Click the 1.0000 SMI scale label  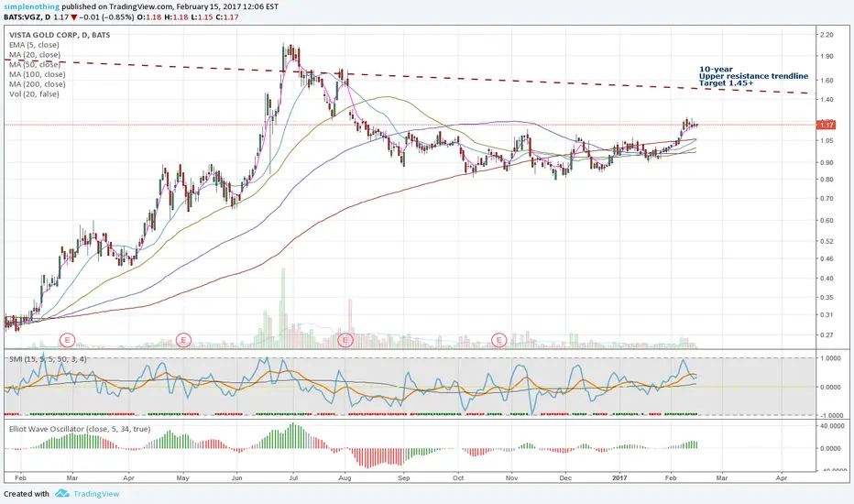coord(830,358)
